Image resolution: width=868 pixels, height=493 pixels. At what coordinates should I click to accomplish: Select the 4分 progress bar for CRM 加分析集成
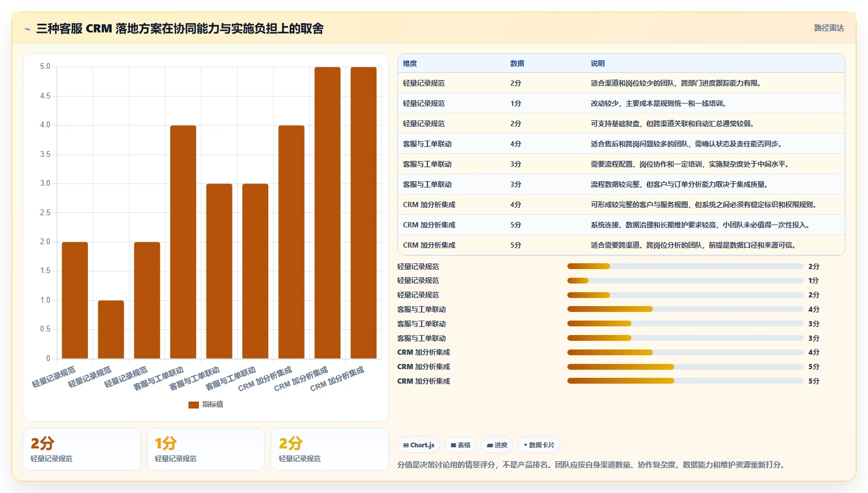685,352
